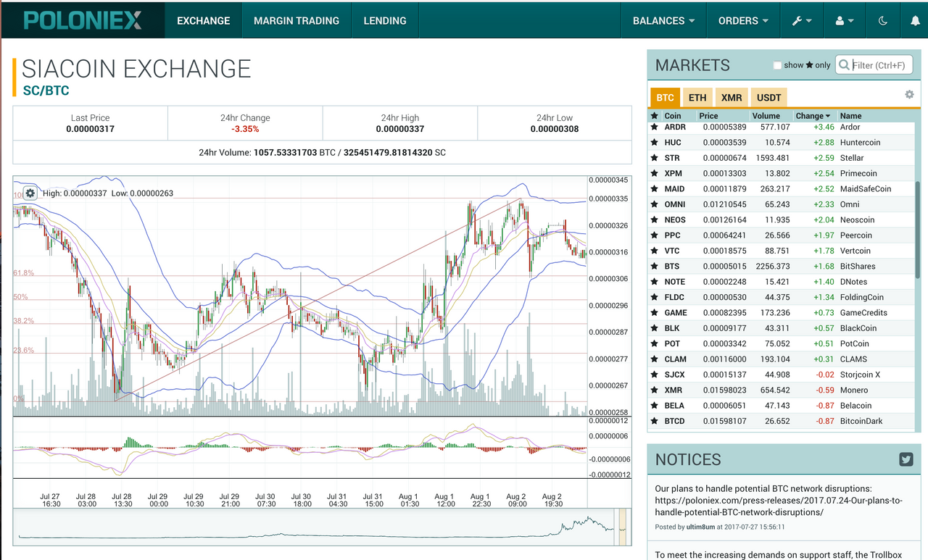Image resolution: width=928 pixels, height=560 pixels.
Task: Click markets list scrollbar
Action: click(918, 229)
